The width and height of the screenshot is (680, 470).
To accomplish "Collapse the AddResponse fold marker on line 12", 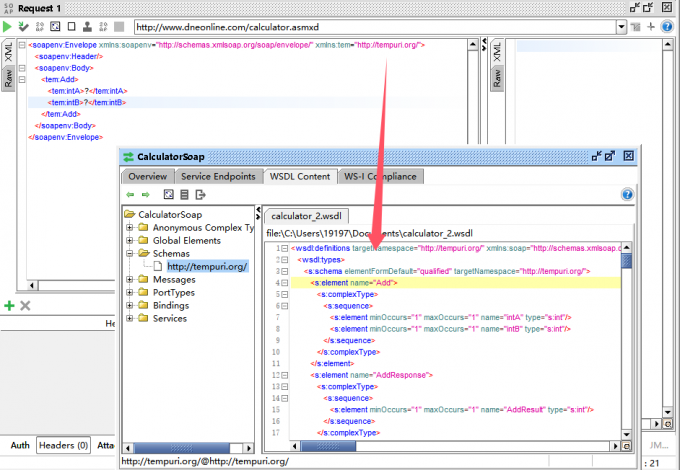I will (284, 375).
